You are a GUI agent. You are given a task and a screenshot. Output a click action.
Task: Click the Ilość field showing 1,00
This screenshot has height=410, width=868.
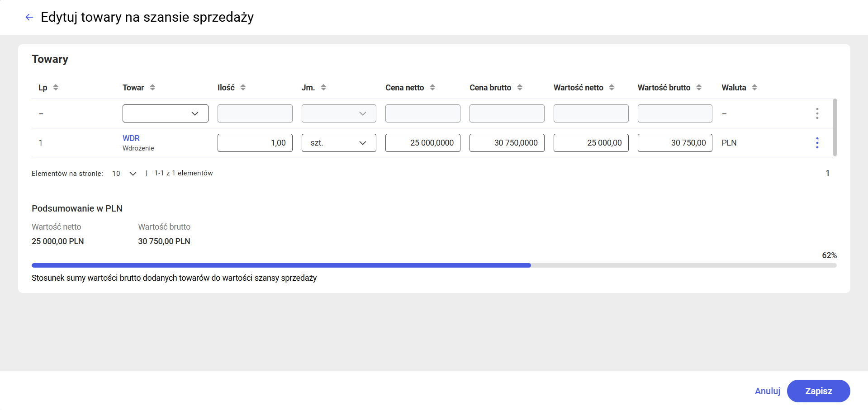(255, 143)
